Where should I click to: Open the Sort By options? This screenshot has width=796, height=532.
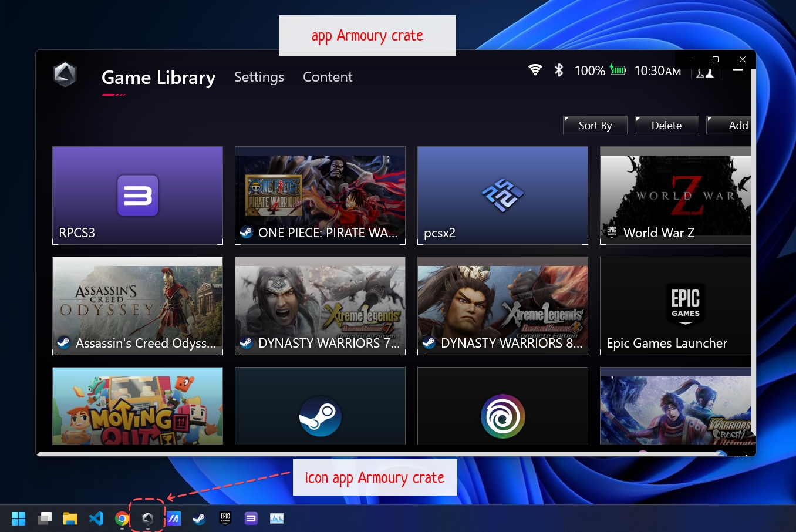tap(595, 125)
